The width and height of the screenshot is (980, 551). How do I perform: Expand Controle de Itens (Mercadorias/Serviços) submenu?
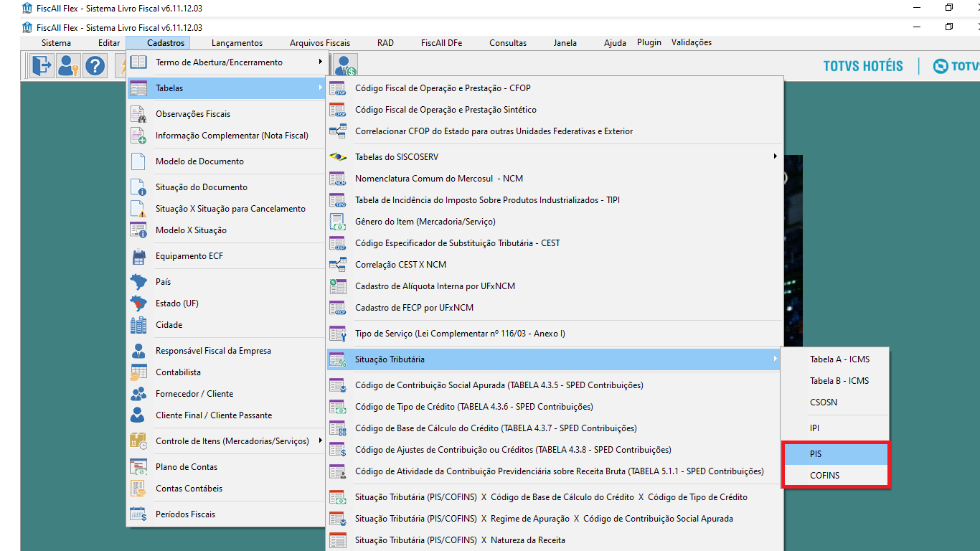point(226,441)
